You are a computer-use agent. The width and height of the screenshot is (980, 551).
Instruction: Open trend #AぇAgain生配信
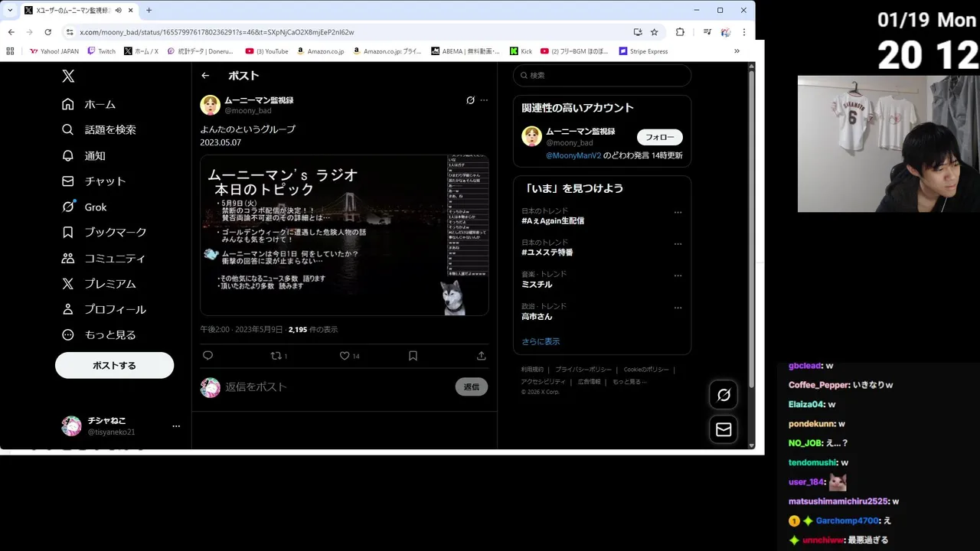tap(553, 221)
